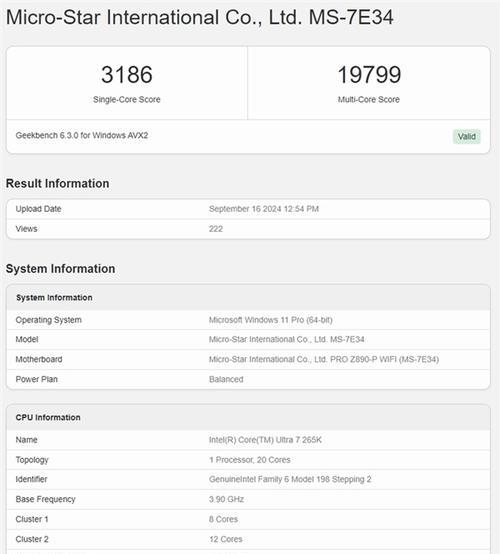Click the green 'Valid' badge
The image size is (500, 554).
pyautogui.click(x=466, y=136)
